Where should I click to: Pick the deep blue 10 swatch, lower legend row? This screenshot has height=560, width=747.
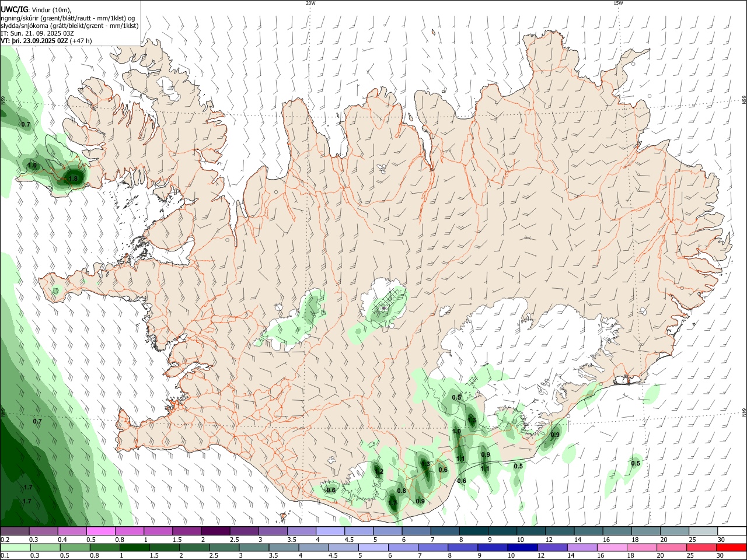522,548
